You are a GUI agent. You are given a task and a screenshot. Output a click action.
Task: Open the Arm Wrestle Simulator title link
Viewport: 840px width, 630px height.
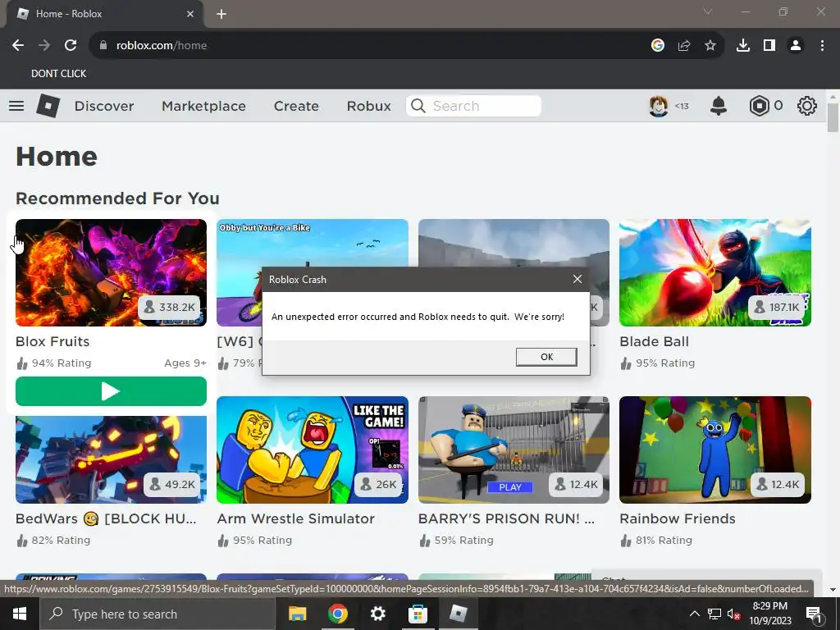295,518
